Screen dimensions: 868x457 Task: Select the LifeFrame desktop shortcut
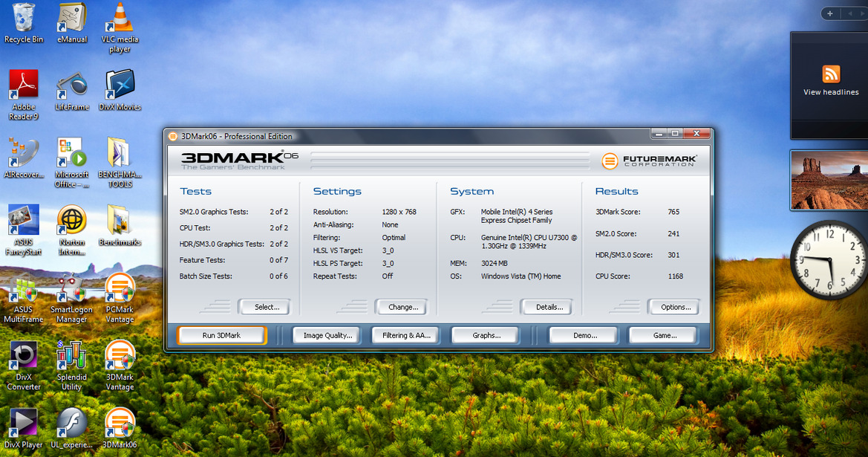click(72, 91)
